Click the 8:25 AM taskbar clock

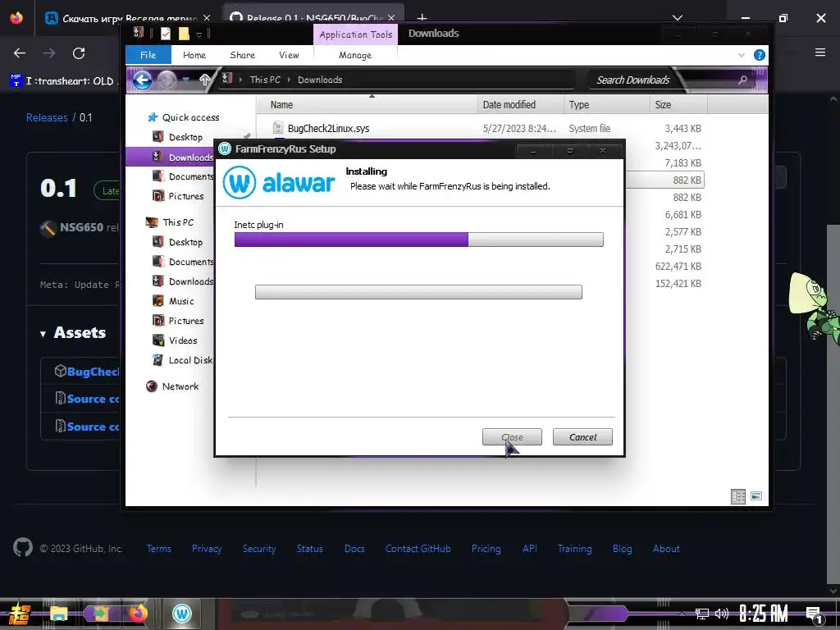(x=764, y=614)
